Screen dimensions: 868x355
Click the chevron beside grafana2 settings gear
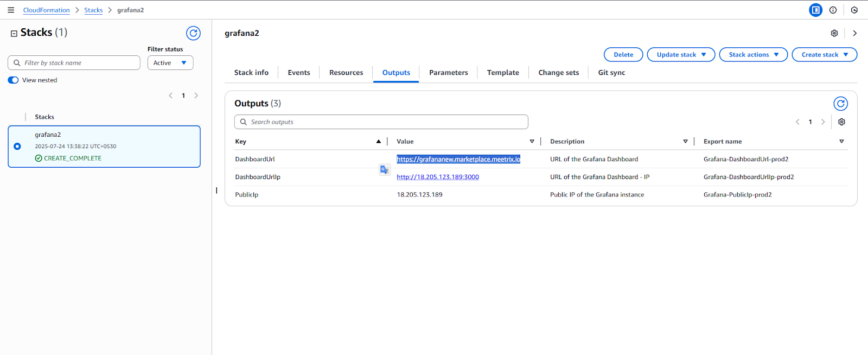854,33
